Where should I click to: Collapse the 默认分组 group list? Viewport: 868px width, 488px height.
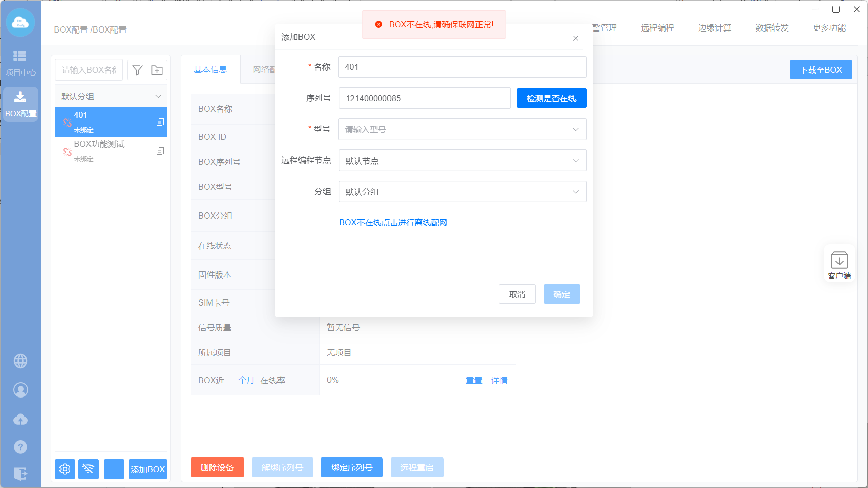tap(158, 96)
